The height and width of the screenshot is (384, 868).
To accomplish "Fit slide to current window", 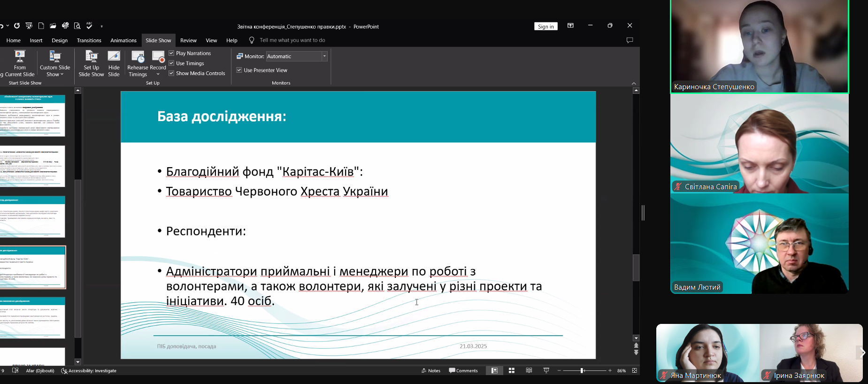I will pos(635,370).
